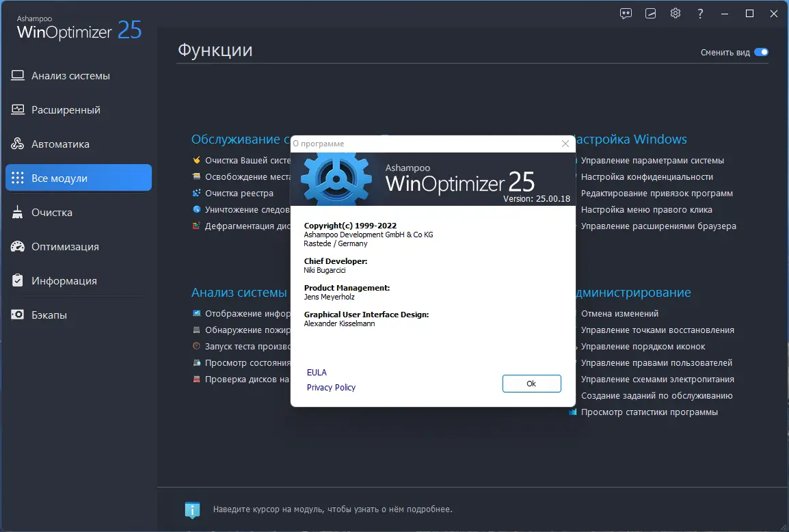
Task: Click the Все модули grid icon
Action: point(18,178)
